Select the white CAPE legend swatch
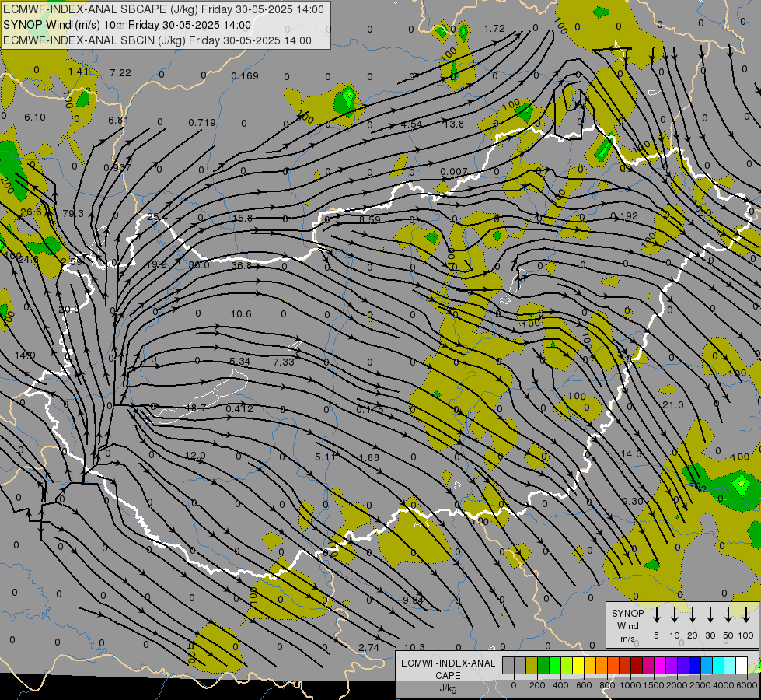This screenshot has height=700, width=761. click(x=742, y=665)
